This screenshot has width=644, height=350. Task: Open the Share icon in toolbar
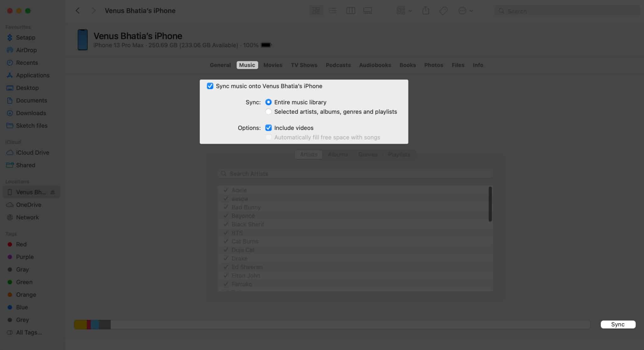click(x=426, y=10)
